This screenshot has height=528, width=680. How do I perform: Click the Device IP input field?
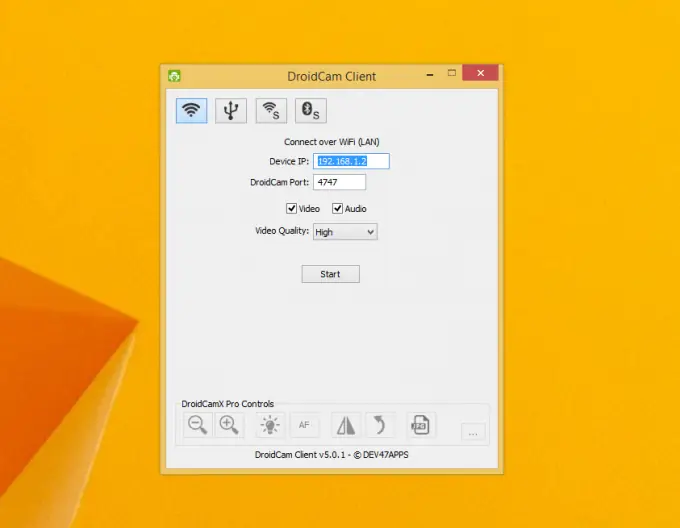(x=351, y=161)
